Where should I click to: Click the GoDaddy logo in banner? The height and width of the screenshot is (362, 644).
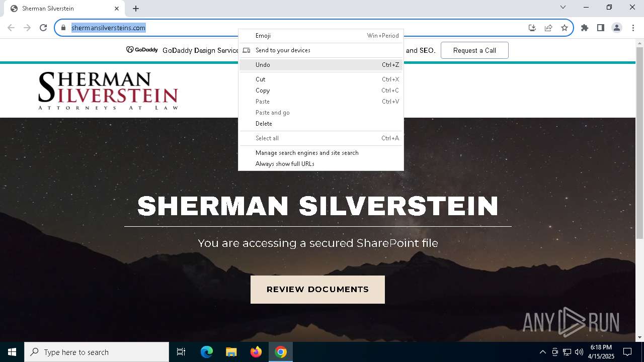click(142, 50)
